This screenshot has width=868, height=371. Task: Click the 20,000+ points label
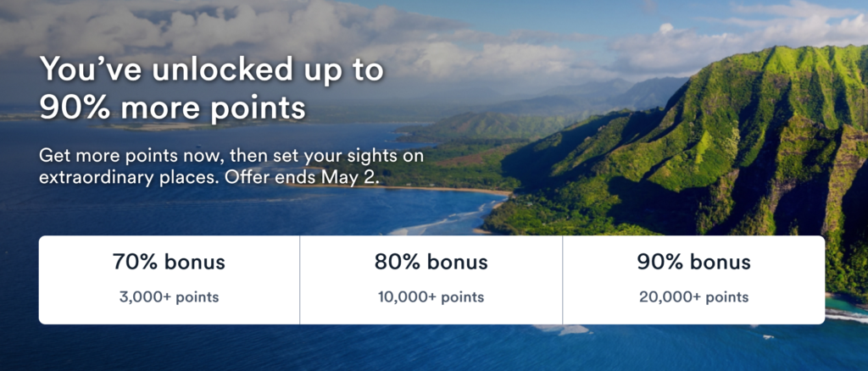point(693,297)
